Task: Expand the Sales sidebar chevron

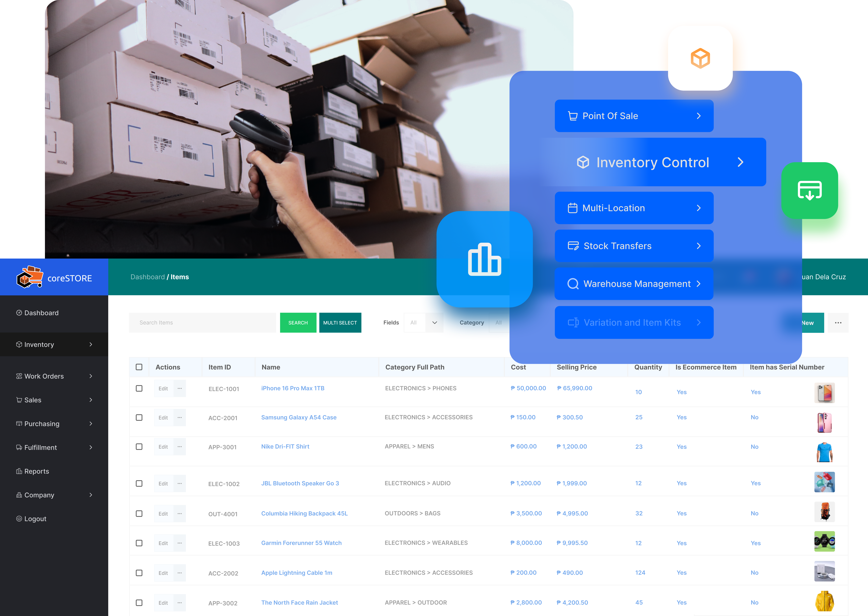Action: click(x=91, y=400)
